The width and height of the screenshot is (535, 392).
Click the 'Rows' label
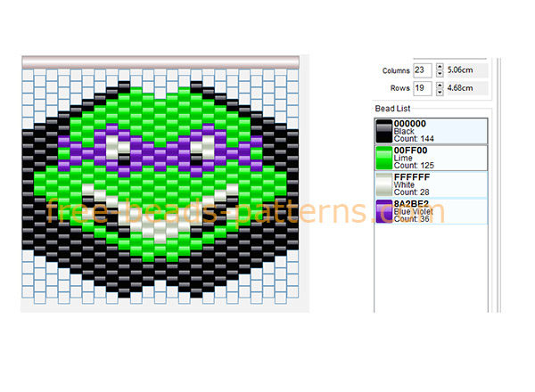399,88
